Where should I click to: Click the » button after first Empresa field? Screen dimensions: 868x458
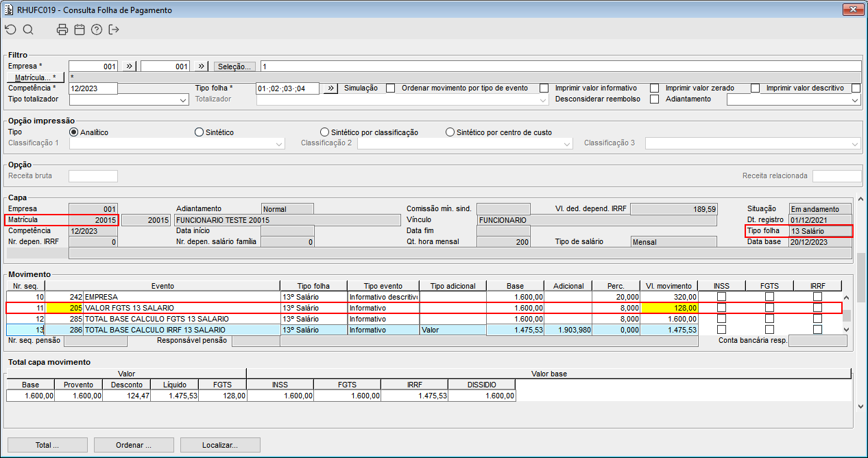(130, 67)
